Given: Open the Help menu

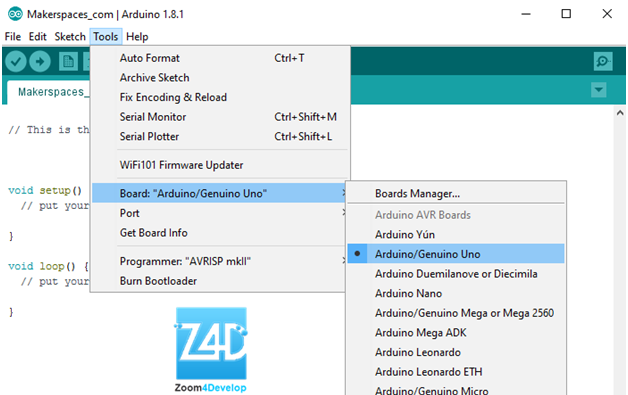Looking at the screenshot, I should click(137, 37).
